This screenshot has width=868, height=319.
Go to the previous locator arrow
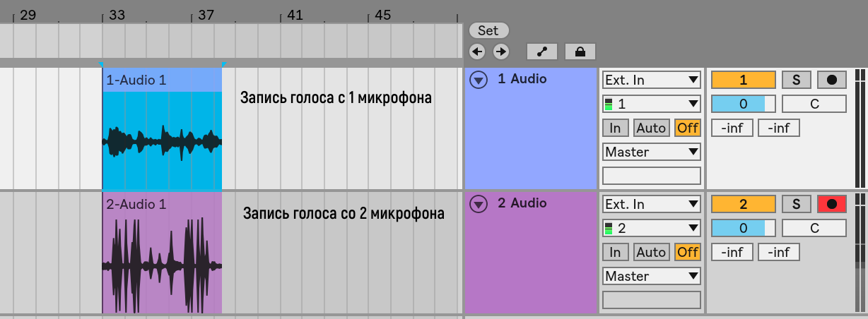point(477,52)
